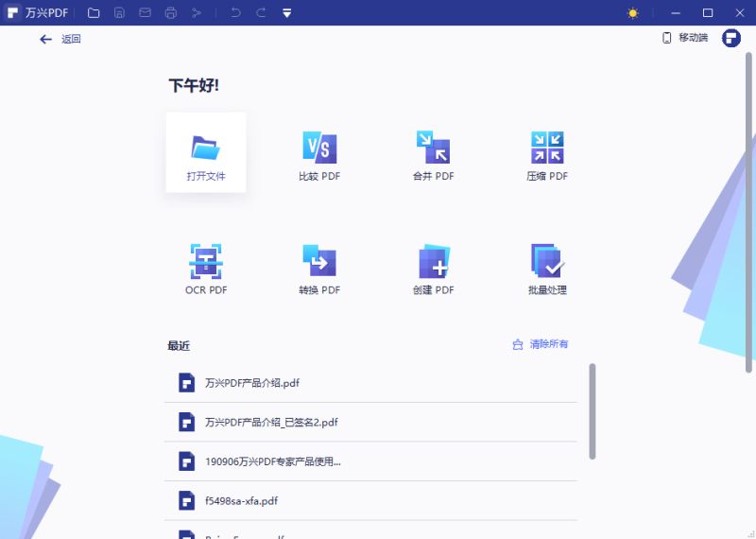
Task: Click the email envelope icon
Action: 146,13
